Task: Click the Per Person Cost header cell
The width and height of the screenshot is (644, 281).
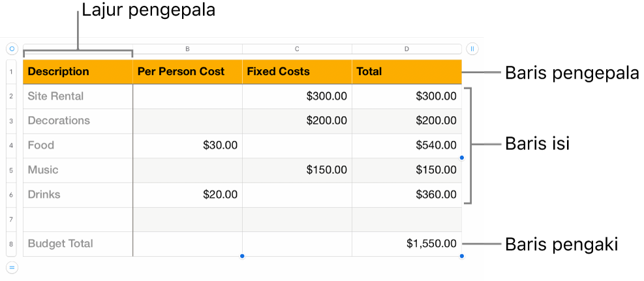Action: point(187,72)
